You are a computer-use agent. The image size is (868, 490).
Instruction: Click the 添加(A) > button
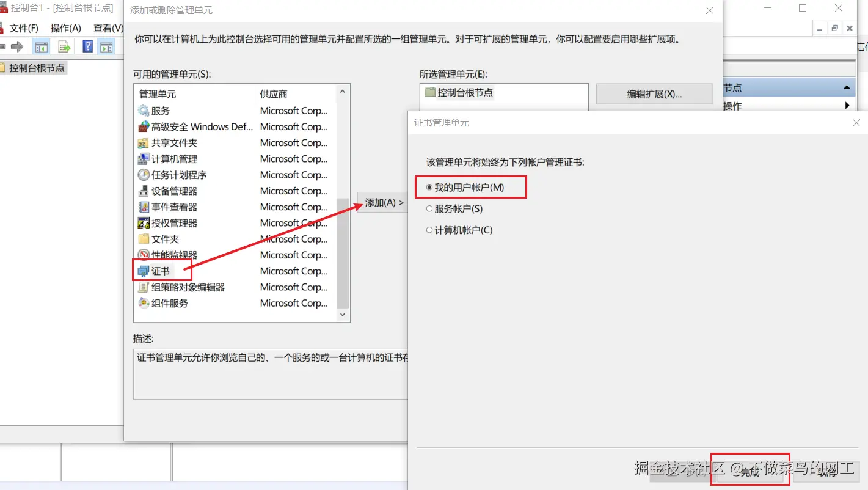pyautogui.click(x=382, y=202)
